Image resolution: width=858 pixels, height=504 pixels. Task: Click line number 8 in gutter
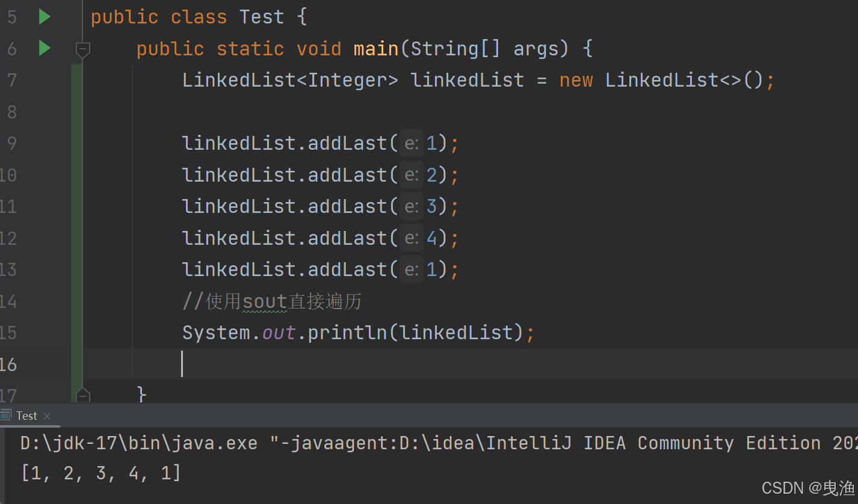11,112
